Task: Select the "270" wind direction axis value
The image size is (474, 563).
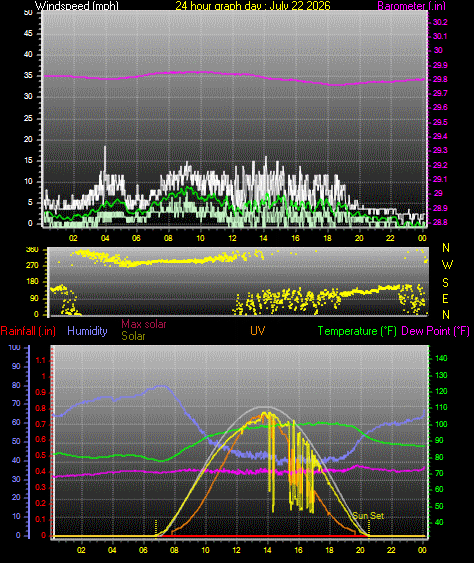Action: coord(32,265)
